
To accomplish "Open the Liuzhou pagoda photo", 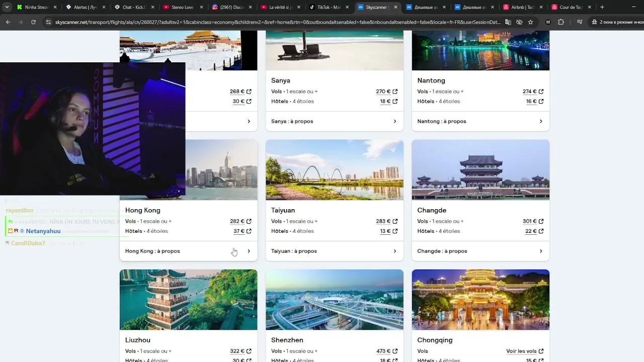I will pos(188,300).
